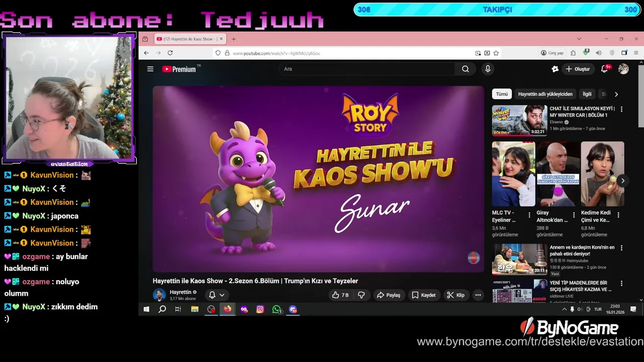This screenshot has width=644, height=362.
Task: Open Firefox list all tabs chevron
Action: 579,39
